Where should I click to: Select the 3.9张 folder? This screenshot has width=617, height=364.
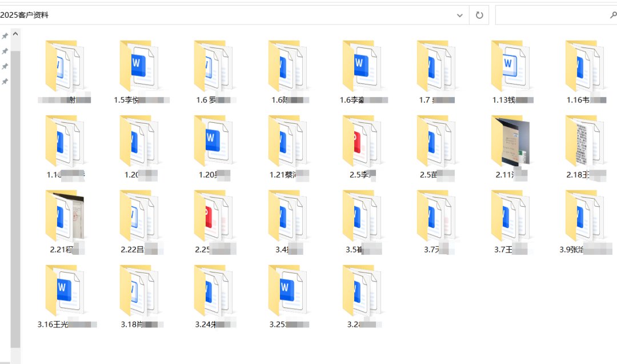(x=585, y=222)
